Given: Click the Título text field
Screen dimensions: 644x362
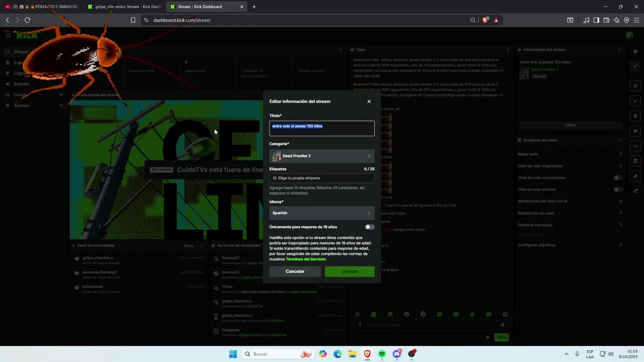Looking at the screenshot, I should tap(322, 128).
